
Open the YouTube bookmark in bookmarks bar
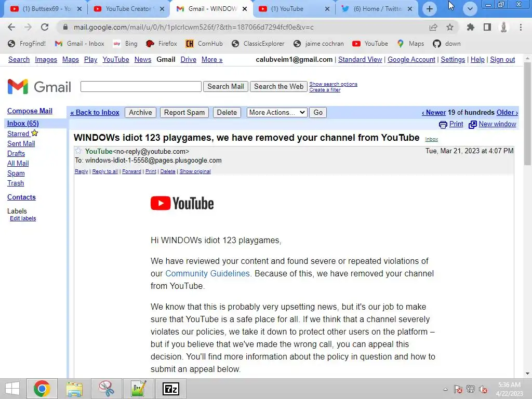coord(370,44)
